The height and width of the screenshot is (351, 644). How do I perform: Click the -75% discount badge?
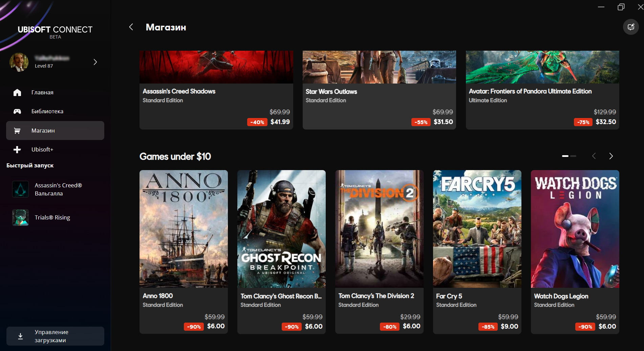point(583,122)
